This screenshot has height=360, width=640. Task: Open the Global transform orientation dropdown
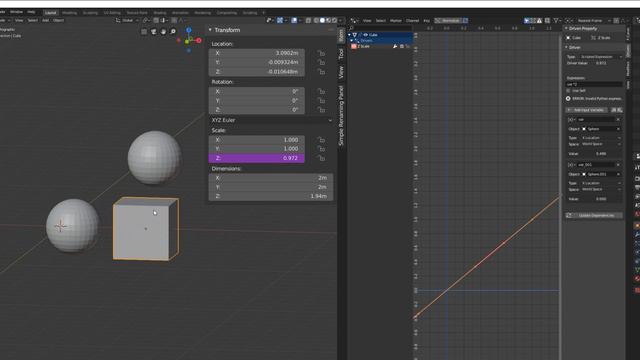127,20
